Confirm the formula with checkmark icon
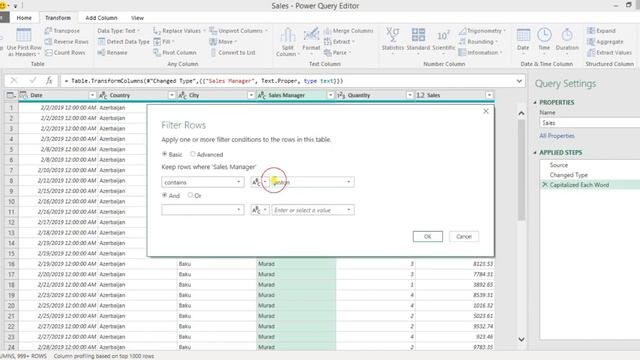 pos(33,80)
